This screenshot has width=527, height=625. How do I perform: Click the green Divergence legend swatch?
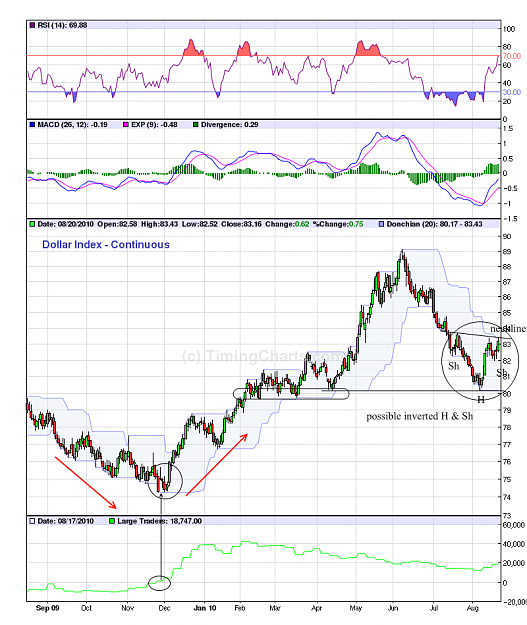click(196, 125)
